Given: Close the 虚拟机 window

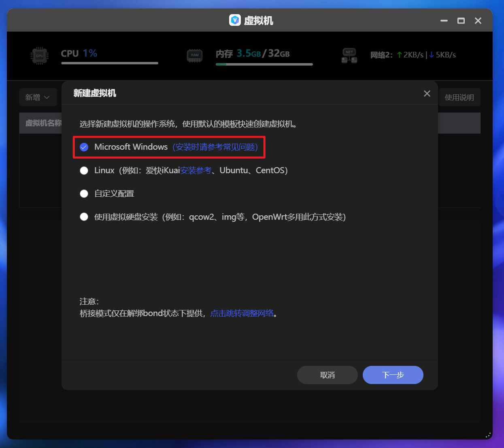Looking at the screenshot, I should coord(478,21).
